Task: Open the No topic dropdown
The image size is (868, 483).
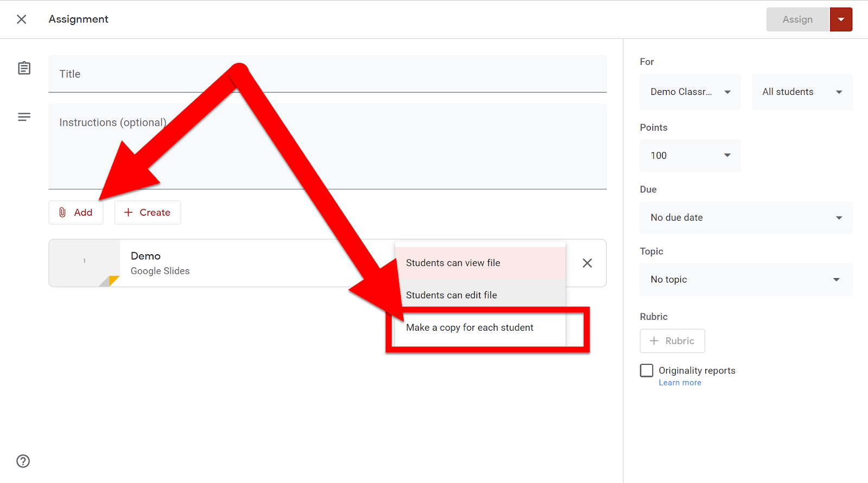Action: pyautogui.click(x=746, y=279)
